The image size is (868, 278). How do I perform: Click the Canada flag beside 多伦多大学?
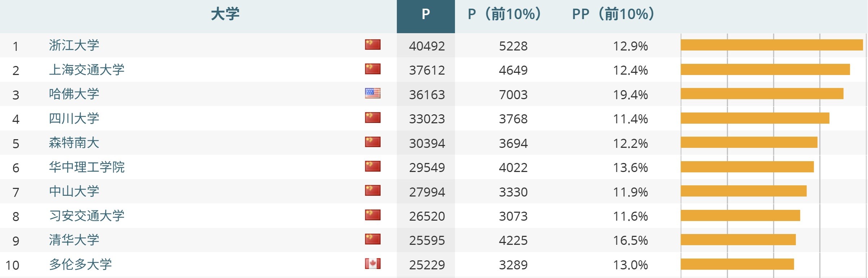pos(373,264)
